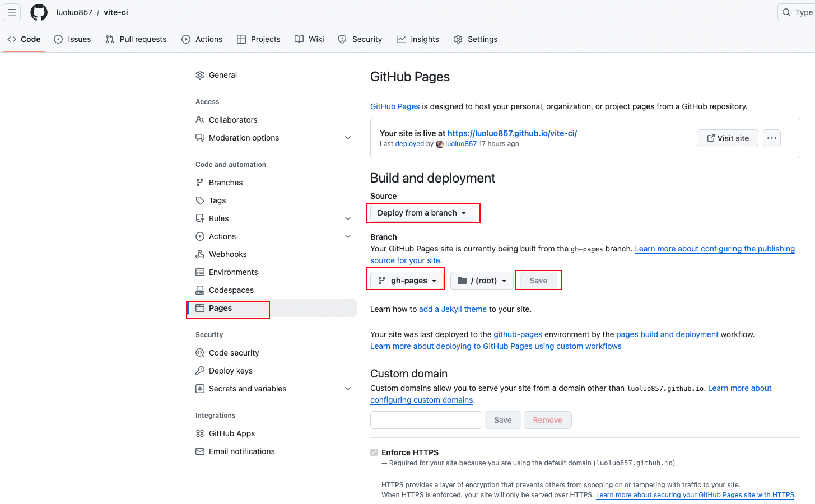815x504 pixels.
Task: Open the Insights tab
Action: pyautogui.click(x=418, y=39)
